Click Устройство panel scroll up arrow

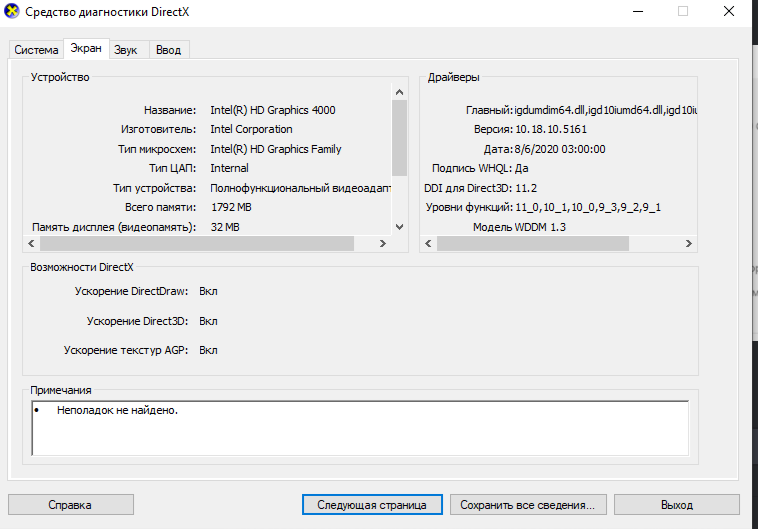point(399,92)
